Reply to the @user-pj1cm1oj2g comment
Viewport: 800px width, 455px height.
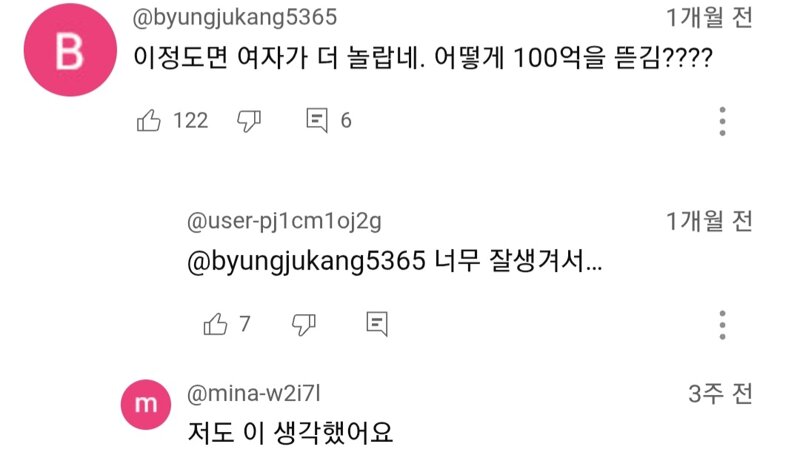(x=377, y=324)
